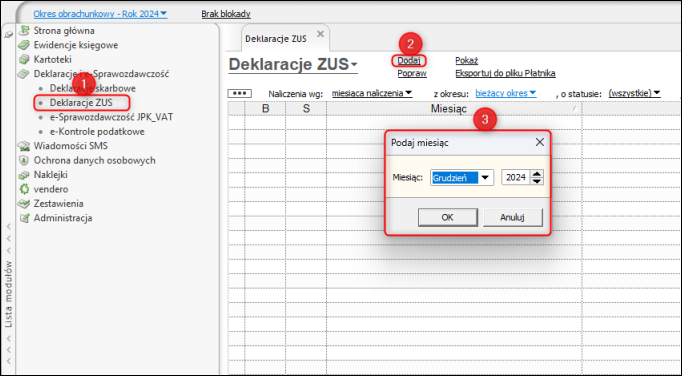Open the vendero module icon
This screenshot has width=682, height=376.
coord(24,189)
